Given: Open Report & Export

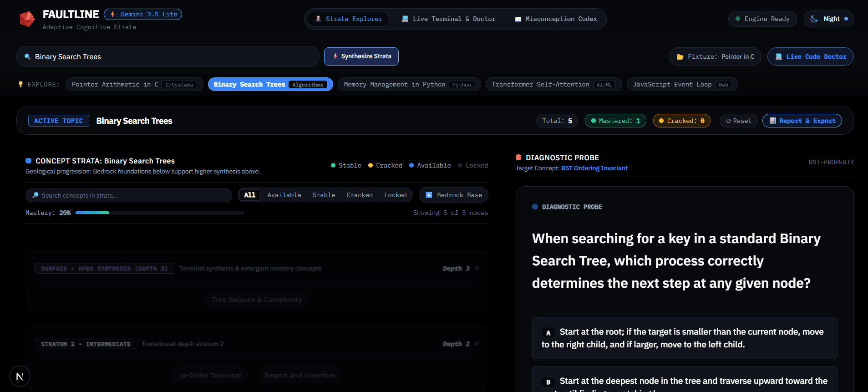Looking at the screenshot, I should tap(802, 121).
